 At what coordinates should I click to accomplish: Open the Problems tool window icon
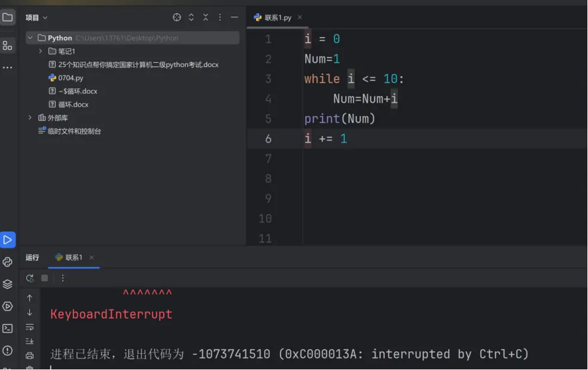point(8,350)
